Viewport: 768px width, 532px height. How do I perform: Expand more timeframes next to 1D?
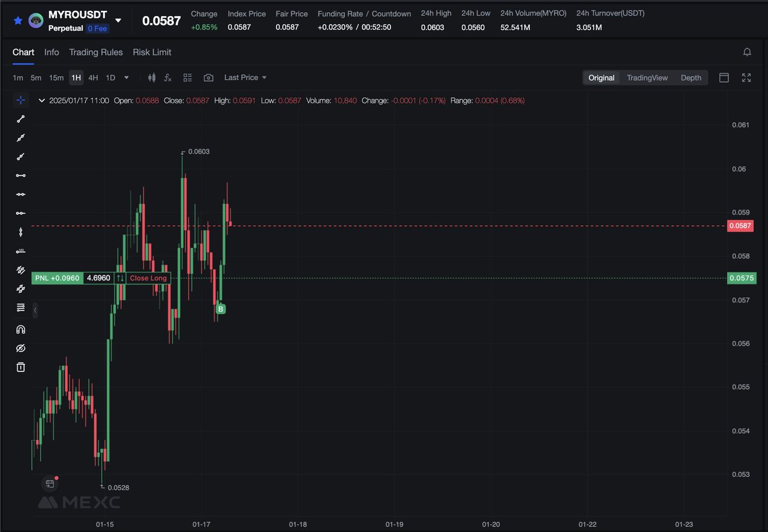[126, 77]
